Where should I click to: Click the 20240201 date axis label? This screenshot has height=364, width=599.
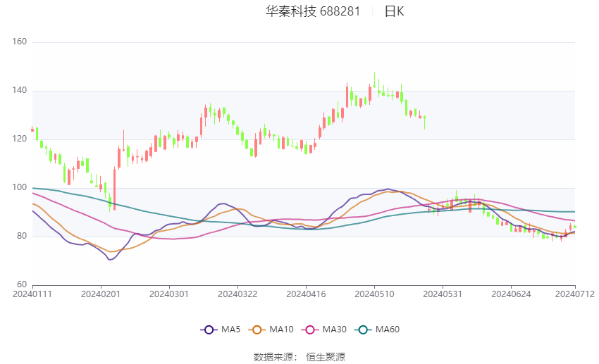point(101,294)
